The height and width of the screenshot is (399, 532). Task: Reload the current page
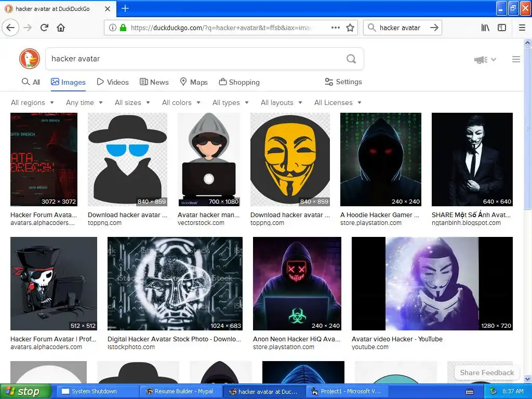(x=45, y=28)
